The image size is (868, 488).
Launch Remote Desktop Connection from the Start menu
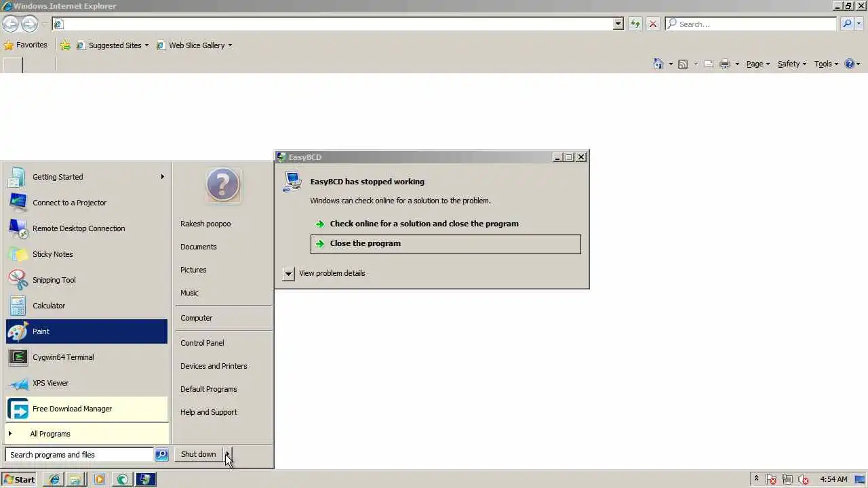(87, 228)
